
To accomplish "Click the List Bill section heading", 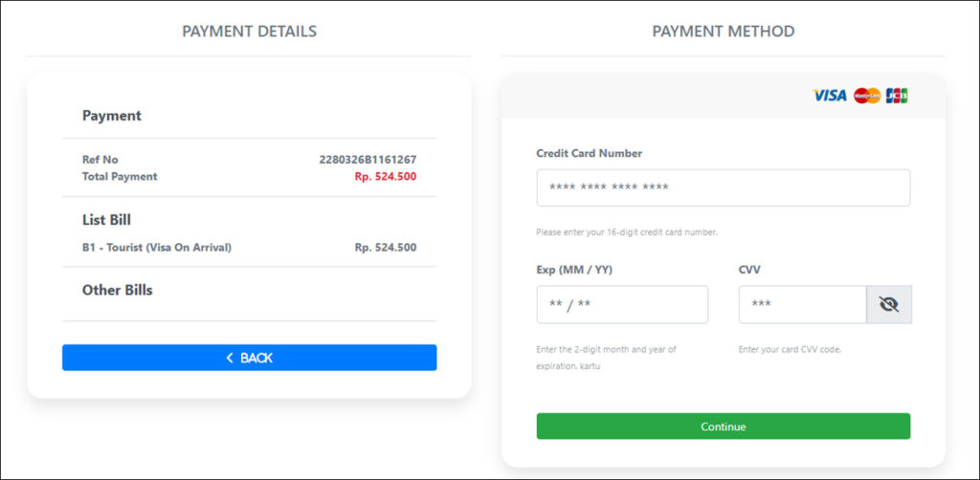I will click(x=106, y=220).
